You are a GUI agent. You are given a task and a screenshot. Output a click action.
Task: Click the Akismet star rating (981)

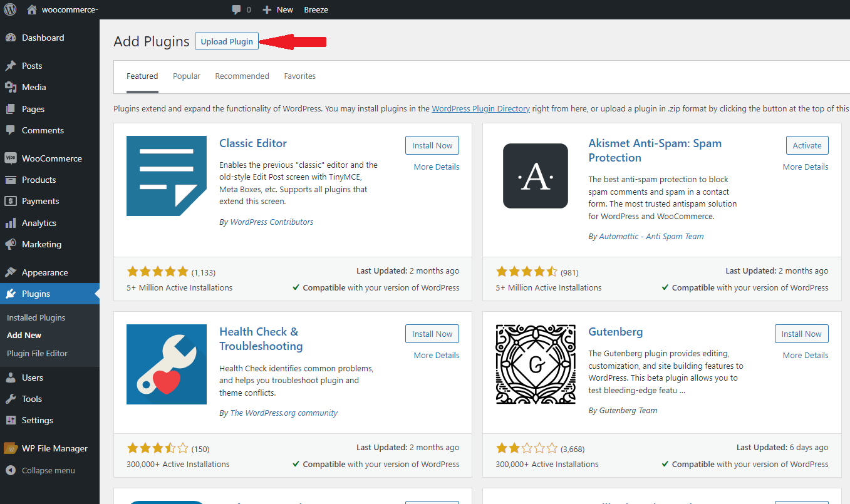click(526, 272)
